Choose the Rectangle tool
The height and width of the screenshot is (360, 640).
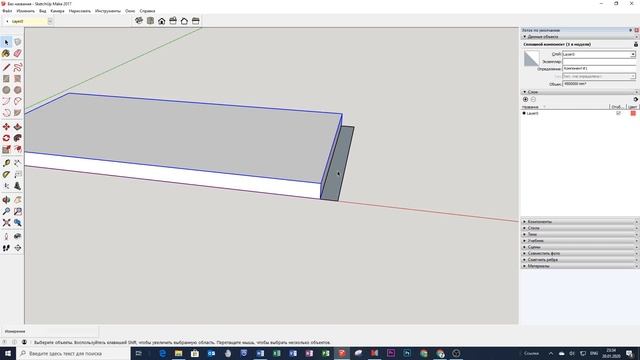pyautogui.click(x=6, y=79)
